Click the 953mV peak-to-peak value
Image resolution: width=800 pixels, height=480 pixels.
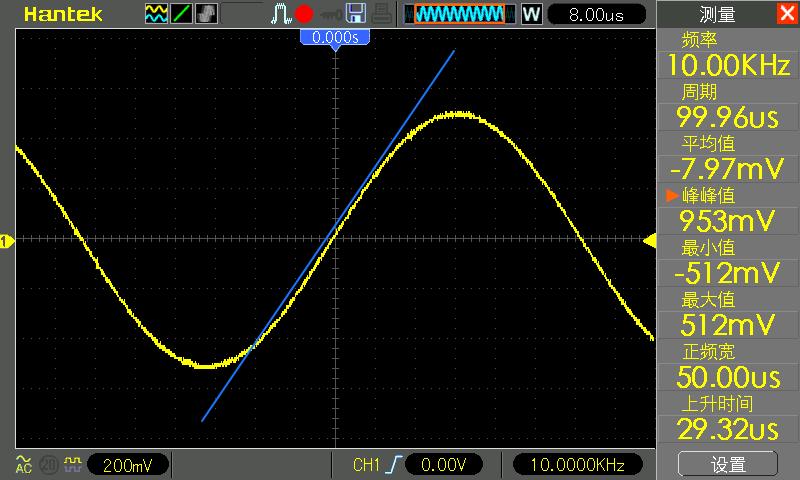pos(728,221)
